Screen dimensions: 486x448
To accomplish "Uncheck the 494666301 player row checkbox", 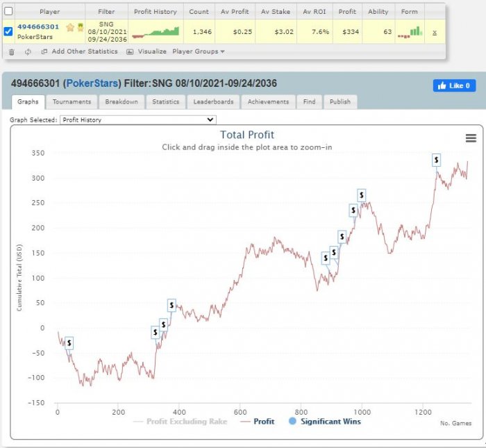I will click(x=8, y=31).
